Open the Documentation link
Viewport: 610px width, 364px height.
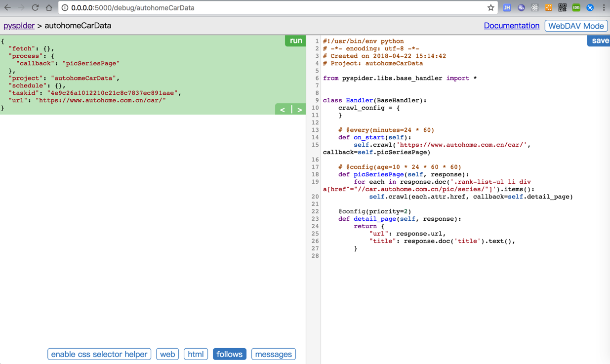tap(511, 26)
